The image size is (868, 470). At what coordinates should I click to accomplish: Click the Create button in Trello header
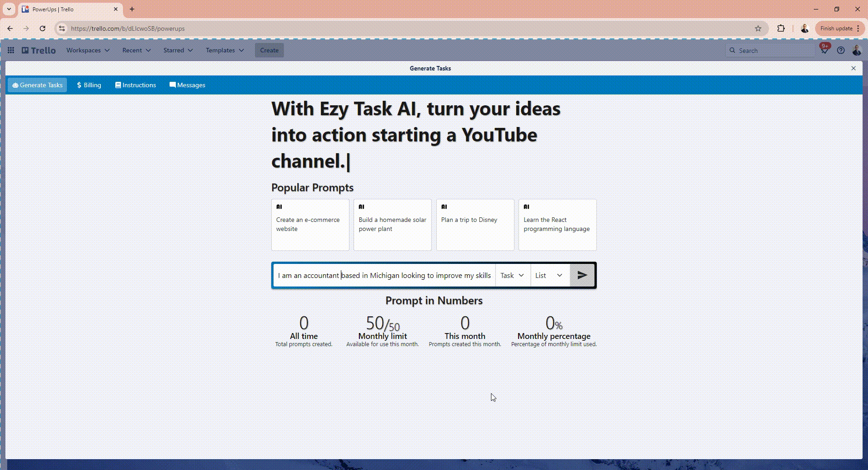[269, 50]
